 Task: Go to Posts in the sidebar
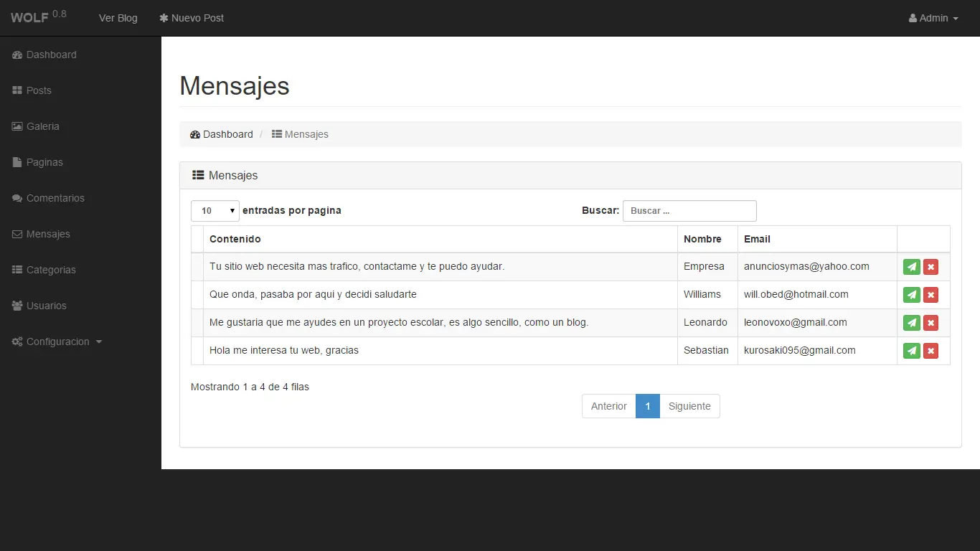coord(39,90)
